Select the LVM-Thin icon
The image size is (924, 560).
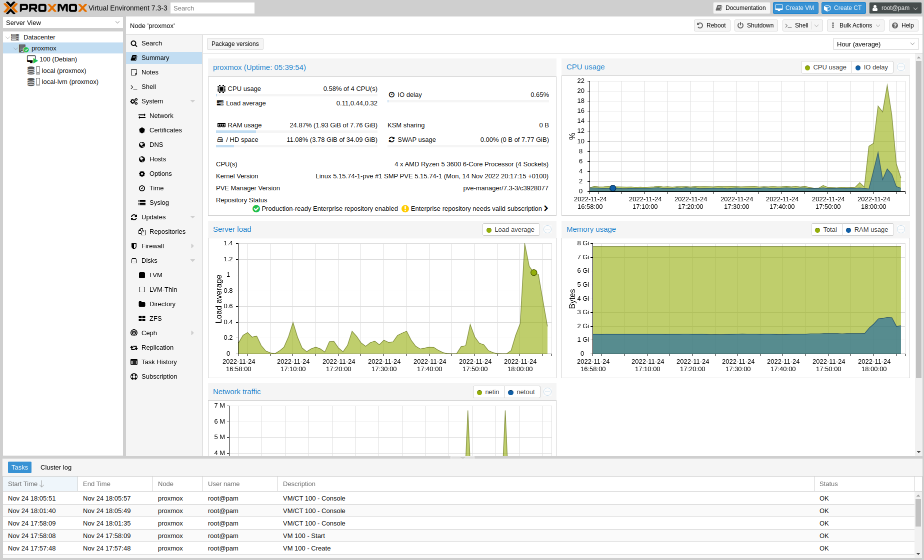tap(142, 290)
